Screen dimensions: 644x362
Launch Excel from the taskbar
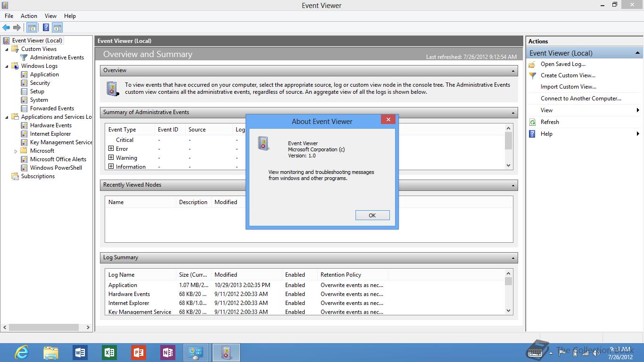pos(109,353)
